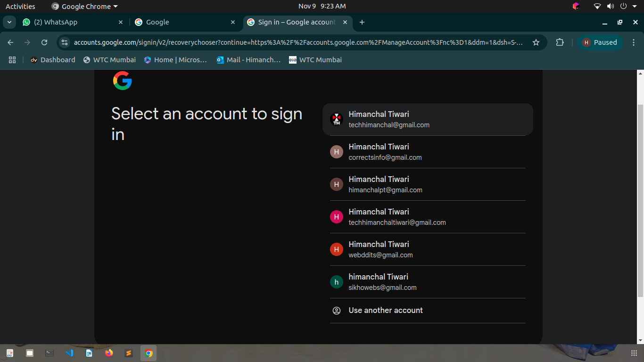This screenshot has height=362, width=644.
Task: Click scrollbar up arrow
Action: 640,74
